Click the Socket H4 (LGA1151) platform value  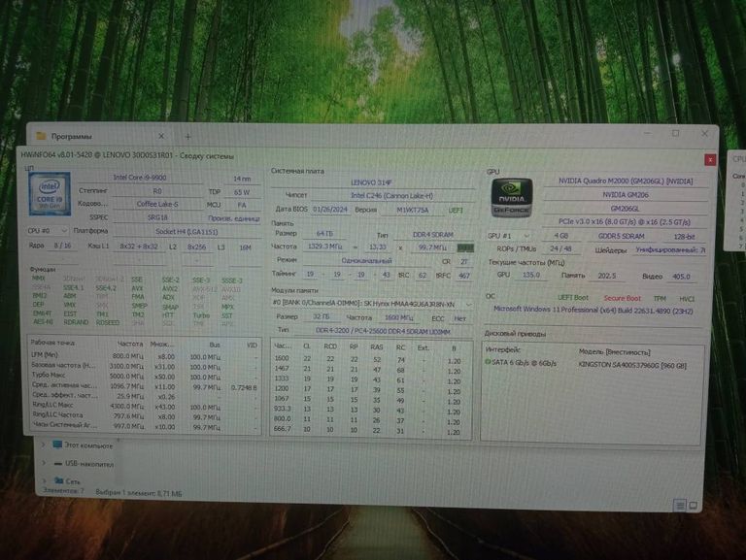186,232
